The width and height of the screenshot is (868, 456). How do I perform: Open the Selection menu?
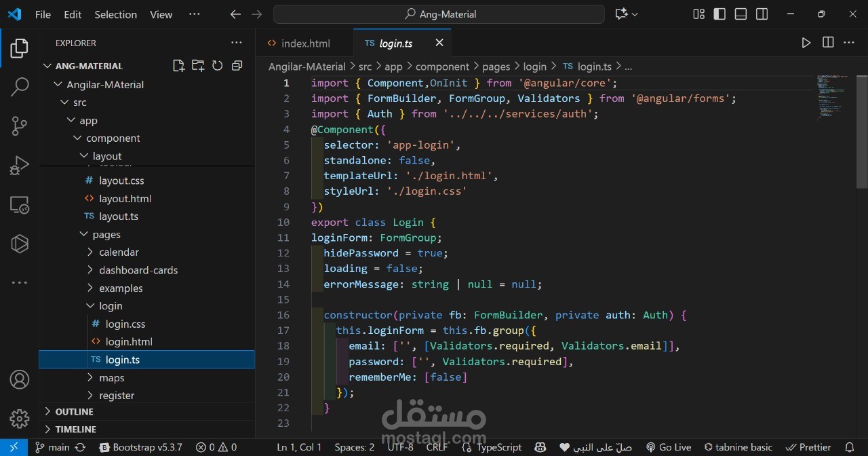click(x=115, y=14)
